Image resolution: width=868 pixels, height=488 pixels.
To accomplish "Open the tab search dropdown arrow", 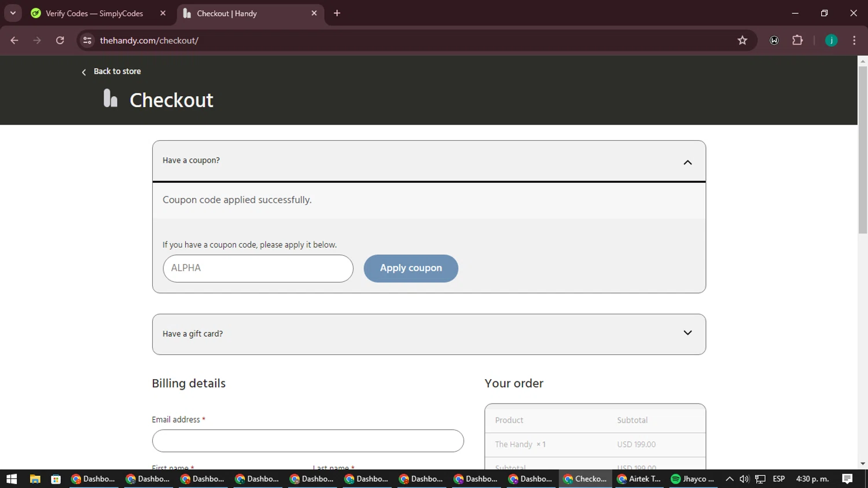I will [x=13, y=13].
